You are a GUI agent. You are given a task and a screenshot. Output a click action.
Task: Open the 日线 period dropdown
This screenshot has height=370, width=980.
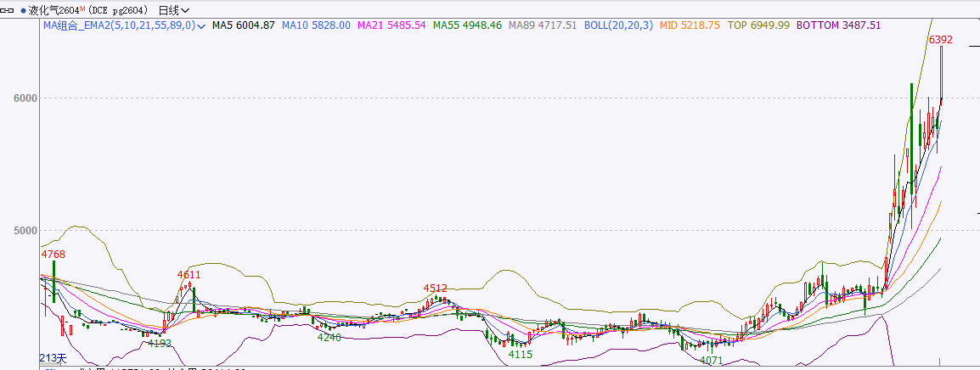[174, 10]
